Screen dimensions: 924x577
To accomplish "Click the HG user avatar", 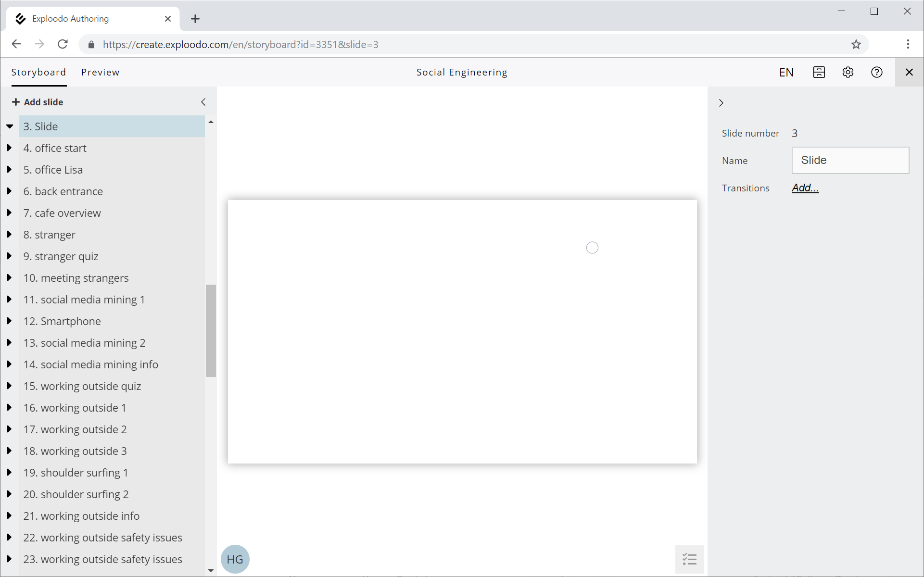I will pyautogui.click(x=235, y=559).
